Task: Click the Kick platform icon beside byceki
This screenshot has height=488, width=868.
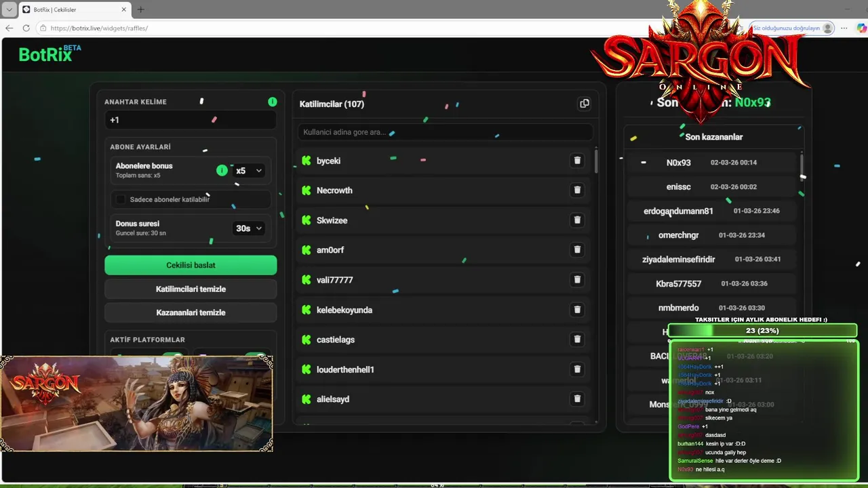Action: pyautogui.click(x=307, y=161)
